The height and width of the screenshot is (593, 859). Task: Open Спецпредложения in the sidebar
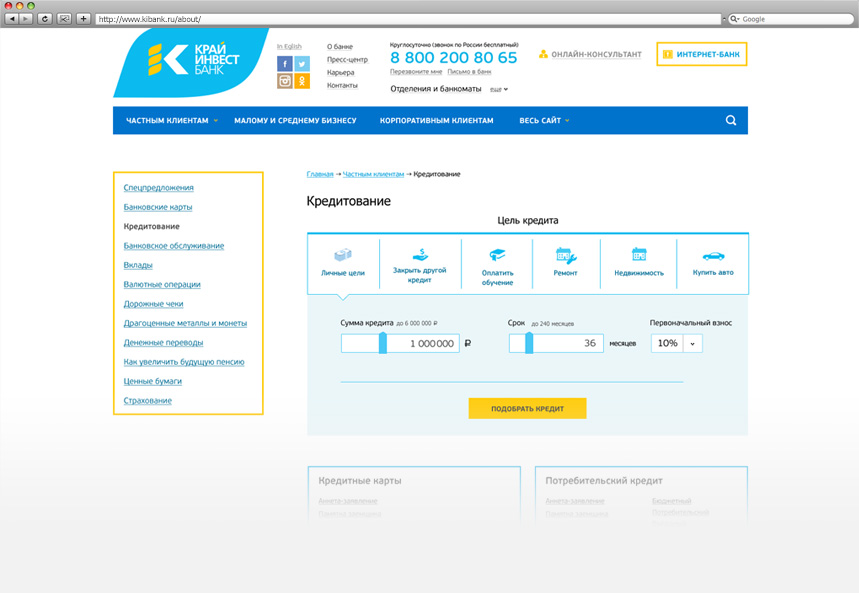(x=158, y=187)
